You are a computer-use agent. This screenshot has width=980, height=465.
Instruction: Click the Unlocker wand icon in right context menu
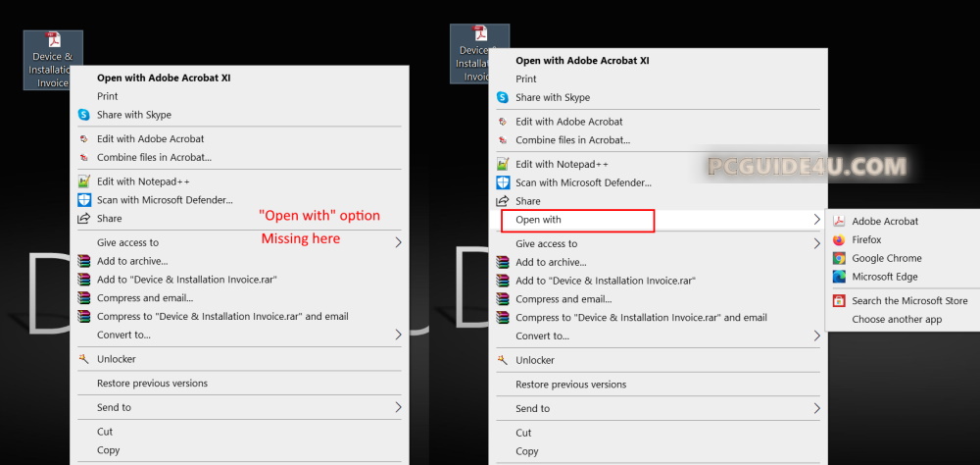point(503,360)
